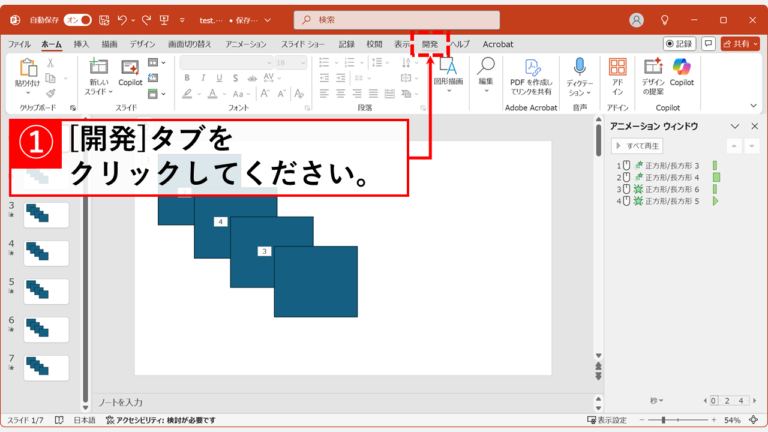Open the file name dropdown in the title bar
This screenshot has width=768, height=432.
pos(267,20)
